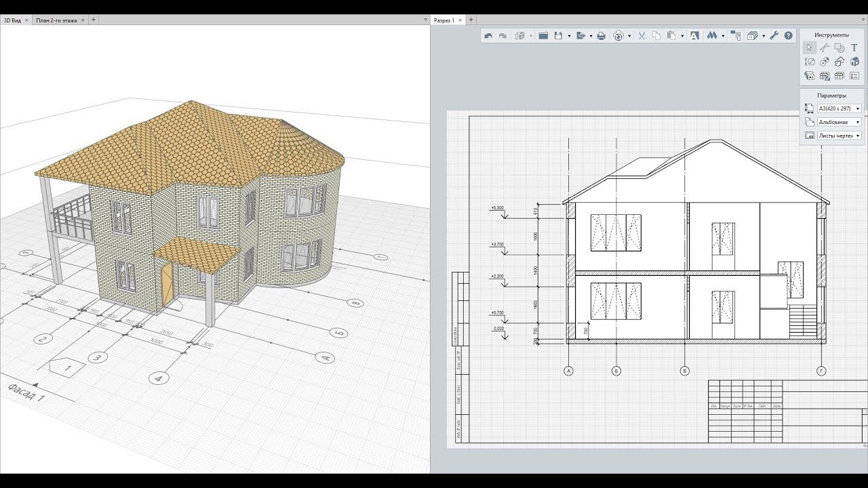Cut selection with scissors icon
This screenshot has width=868, height=488.
tap(642, 36)
